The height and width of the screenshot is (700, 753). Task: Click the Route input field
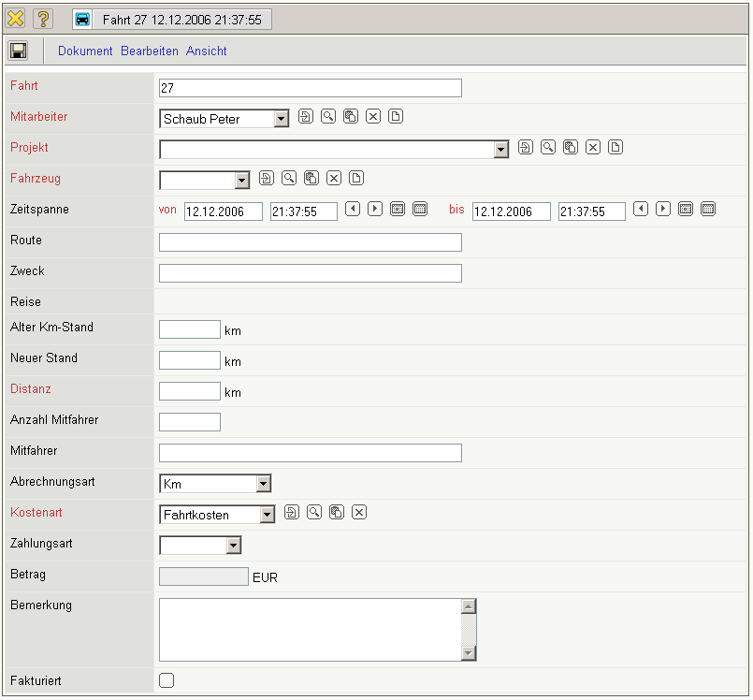pyautogui.click(x=311, y=242)
